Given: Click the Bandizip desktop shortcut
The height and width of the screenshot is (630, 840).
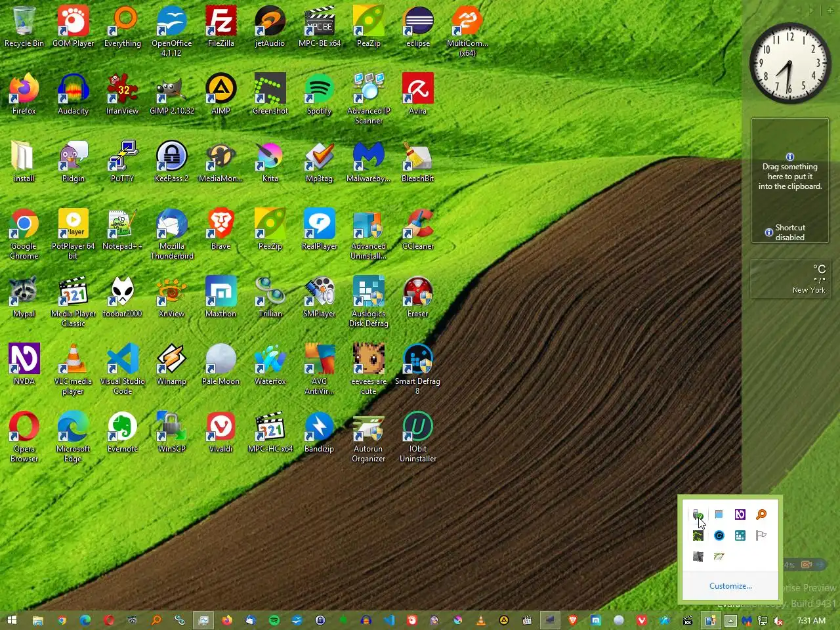Looking at the screenshot, I should click(x=320, y=432).
